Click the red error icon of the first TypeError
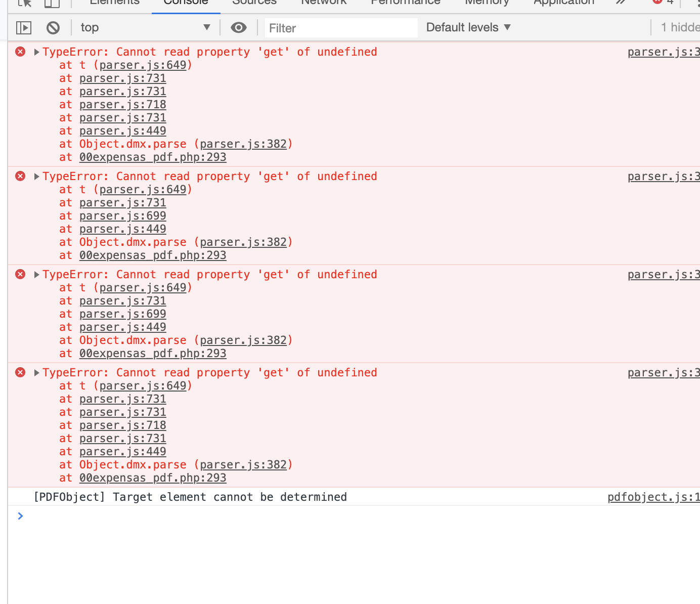 point(20,52)
